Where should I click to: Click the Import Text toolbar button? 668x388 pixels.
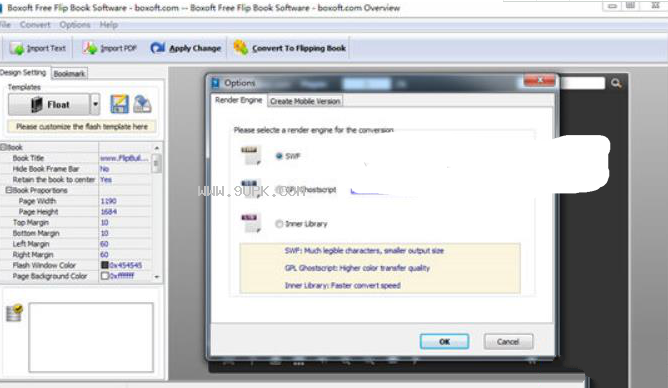click(x=37, y=48)
